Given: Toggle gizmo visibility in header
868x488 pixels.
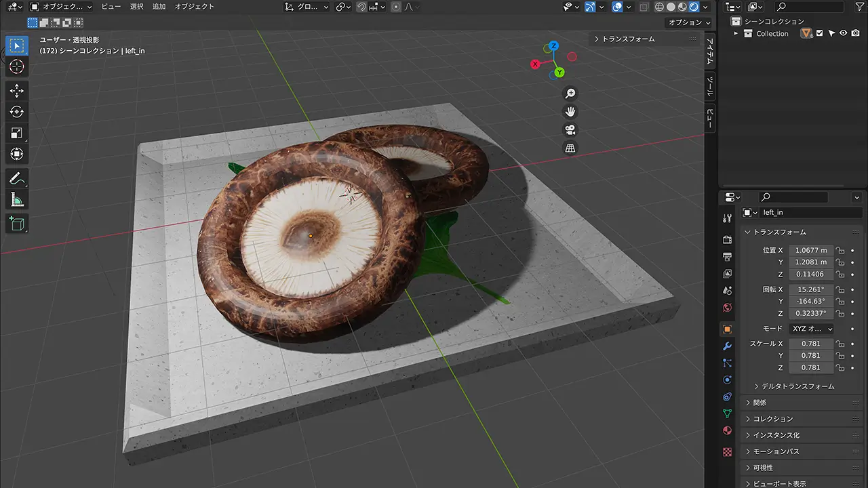Looking at the screenshot, I should (590, 7).
